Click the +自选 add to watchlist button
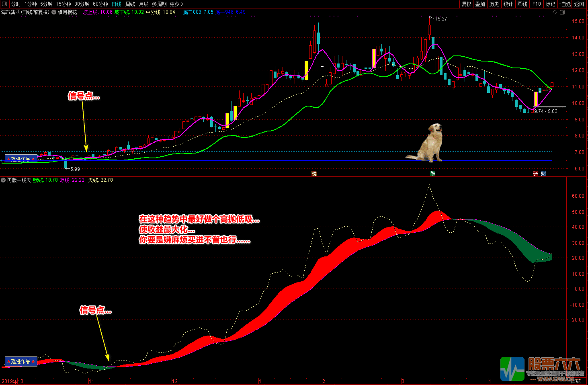The height and width of the screenshot is (385, 588). tap(565, 4)
